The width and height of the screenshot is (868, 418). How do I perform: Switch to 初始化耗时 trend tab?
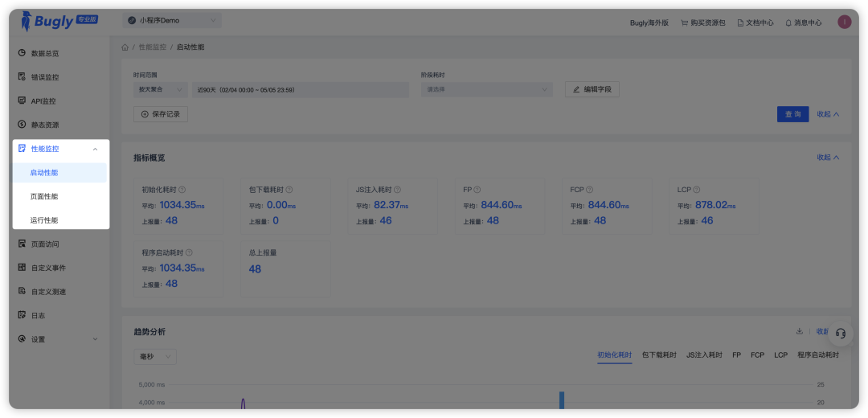615,354
